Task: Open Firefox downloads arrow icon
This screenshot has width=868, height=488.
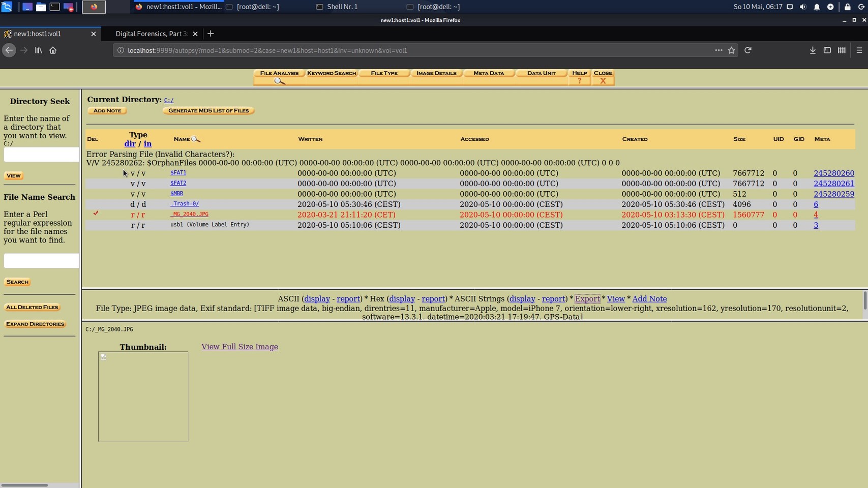Action: (x=813, y=50)
